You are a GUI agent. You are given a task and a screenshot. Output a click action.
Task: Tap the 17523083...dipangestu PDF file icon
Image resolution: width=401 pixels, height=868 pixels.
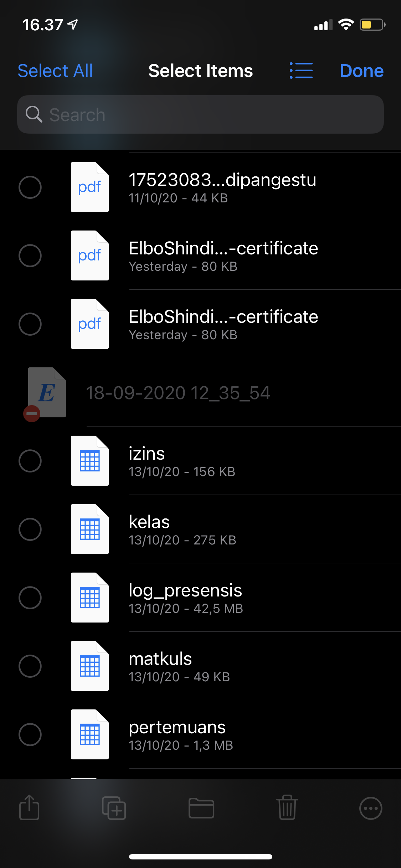point(89,187)
